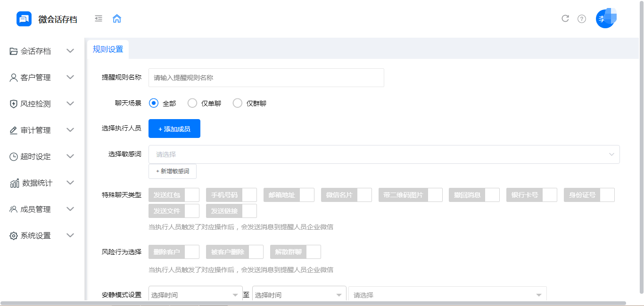Open the 会话存档 folder icon in sidebar
The height and width of the screenshot is (306, 644).
pos(13,51)
